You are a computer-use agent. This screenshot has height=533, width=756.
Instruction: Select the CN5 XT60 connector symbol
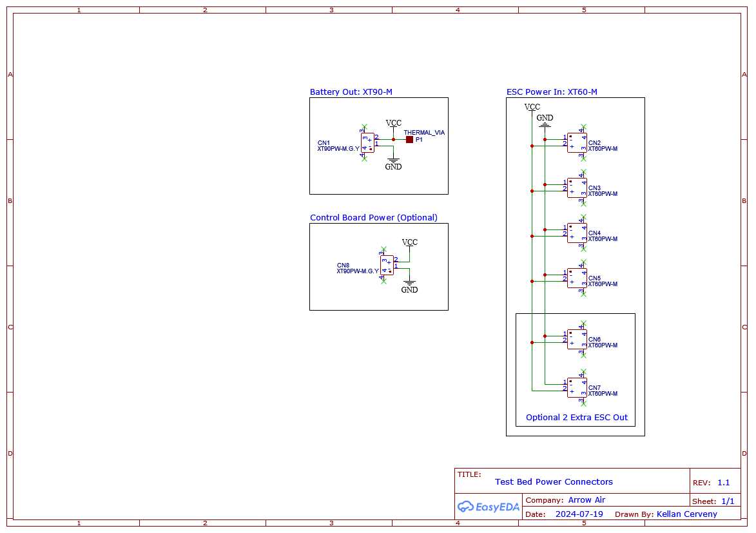click(577, 278)
